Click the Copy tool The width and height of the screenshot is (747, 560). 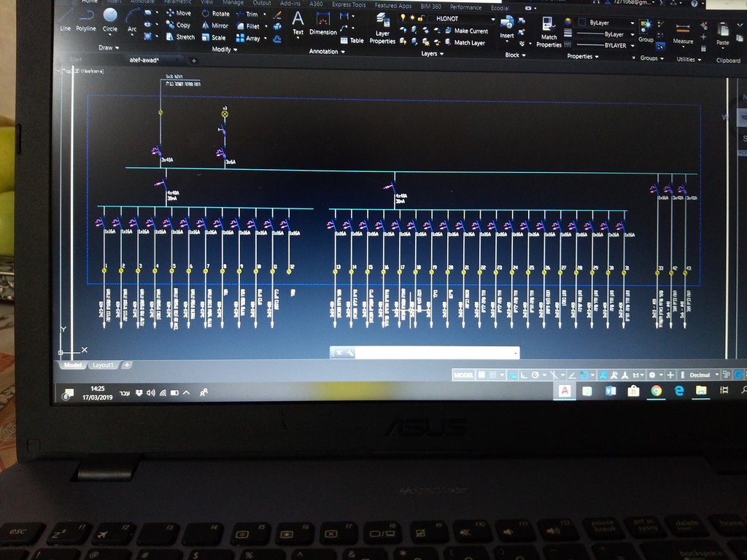point(178,25)
